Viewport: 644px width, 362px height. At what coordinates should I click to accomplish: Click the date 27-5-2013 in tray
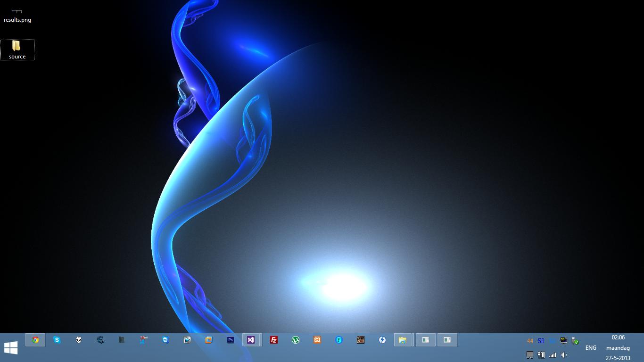click(x=618, y=358)
